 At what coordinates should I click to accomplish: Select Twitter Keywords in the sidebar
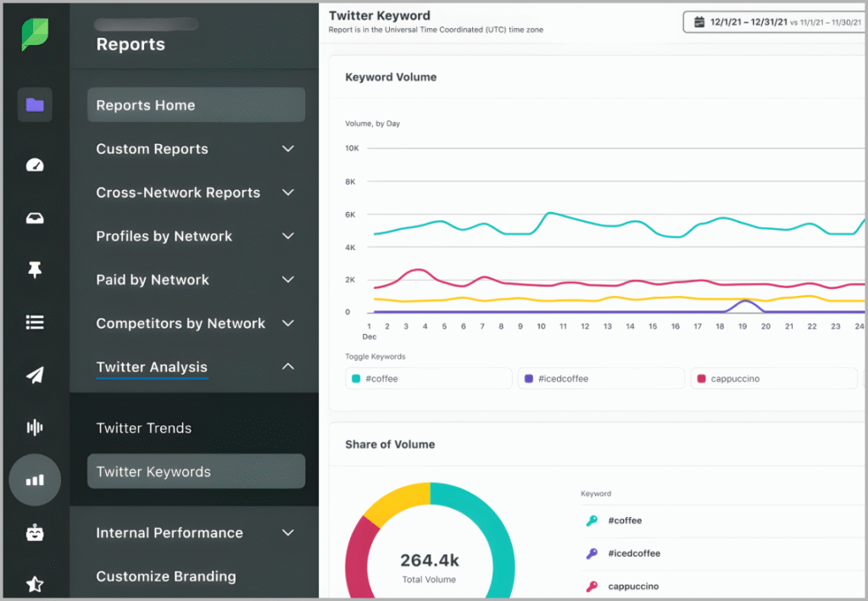point(196,471)
